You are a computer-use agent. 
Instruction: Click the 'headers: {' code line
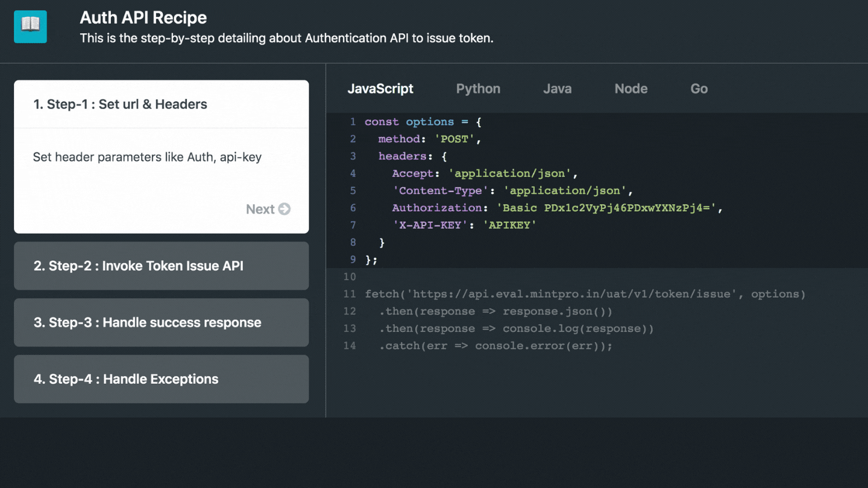413,156
